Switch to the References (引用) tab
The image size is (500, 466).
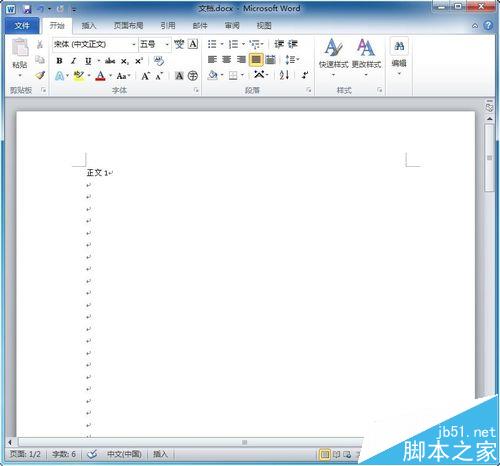pyautogui.click(x=168, y=26)
